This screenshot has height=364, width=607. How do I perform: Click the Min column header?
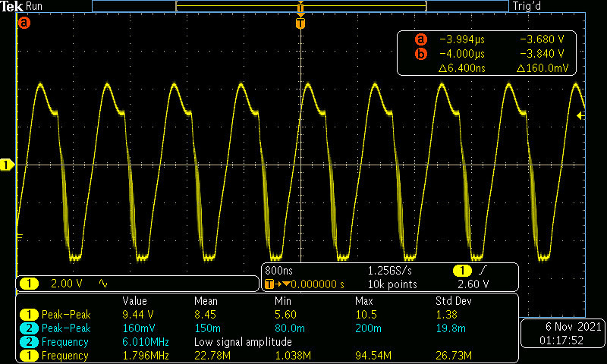[283, 301]
